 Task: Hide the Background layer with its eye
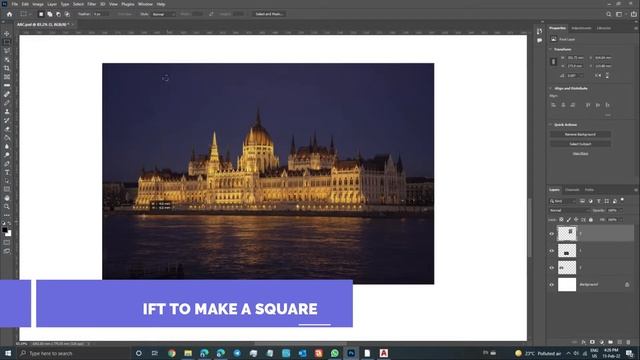point(551,284)
